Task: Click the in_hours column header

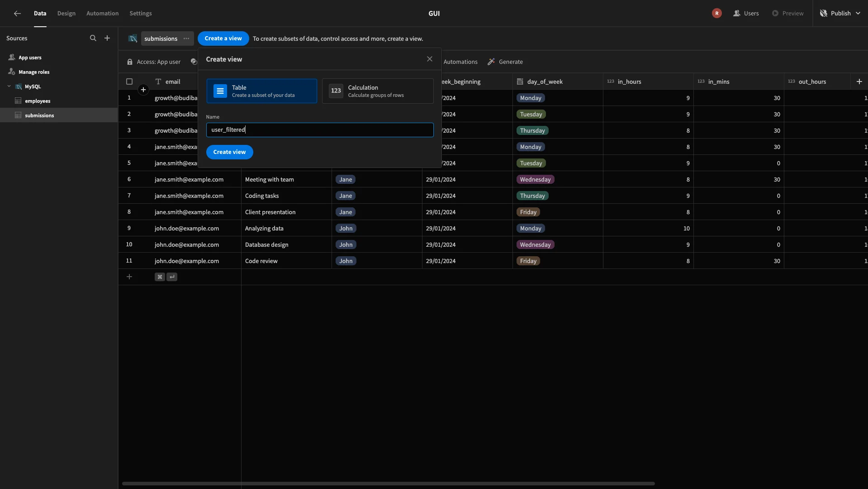Action: 648,82
